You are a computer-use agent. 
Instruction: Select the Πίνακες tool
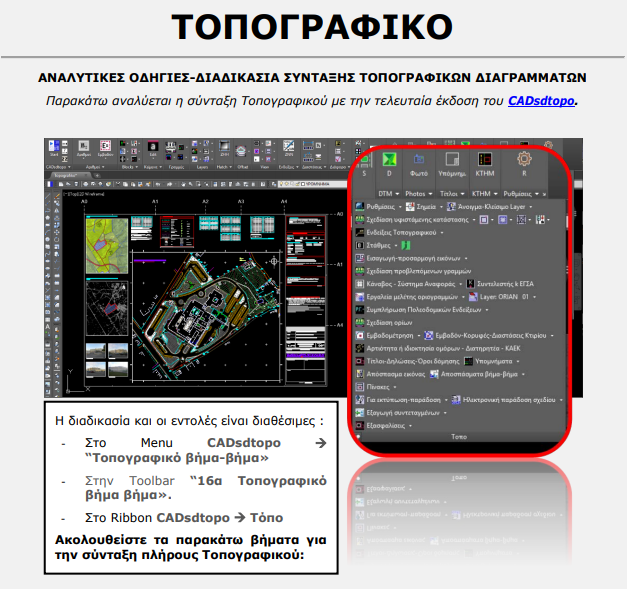373,387
